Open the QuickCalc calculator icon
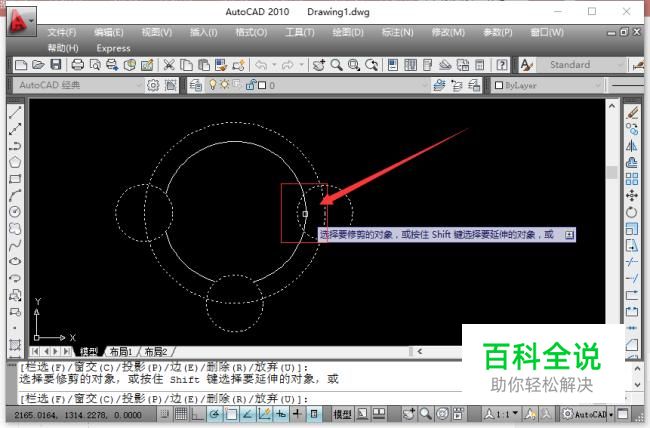 [x=480, y=65]
